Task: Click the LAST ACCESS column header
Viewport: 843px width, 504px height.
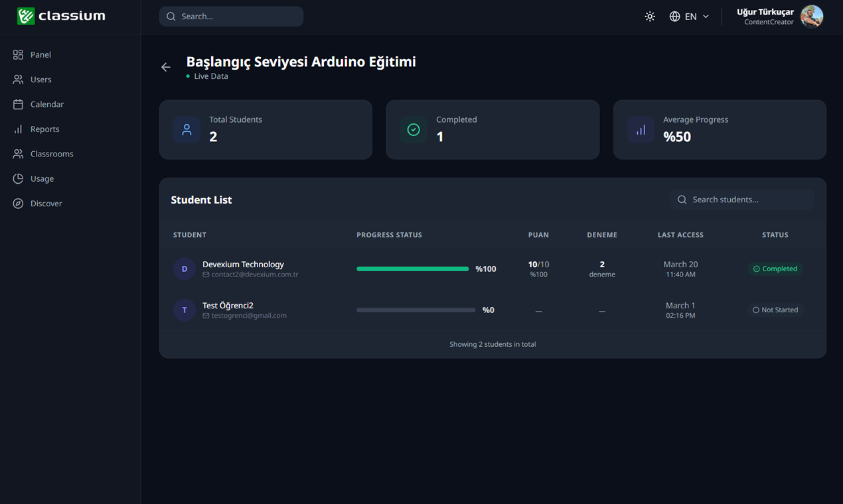Action: [680, 235]
